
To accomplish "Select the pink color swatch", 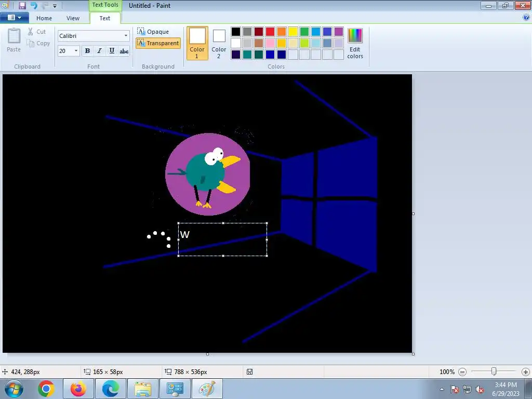I will tap(270, 43).
